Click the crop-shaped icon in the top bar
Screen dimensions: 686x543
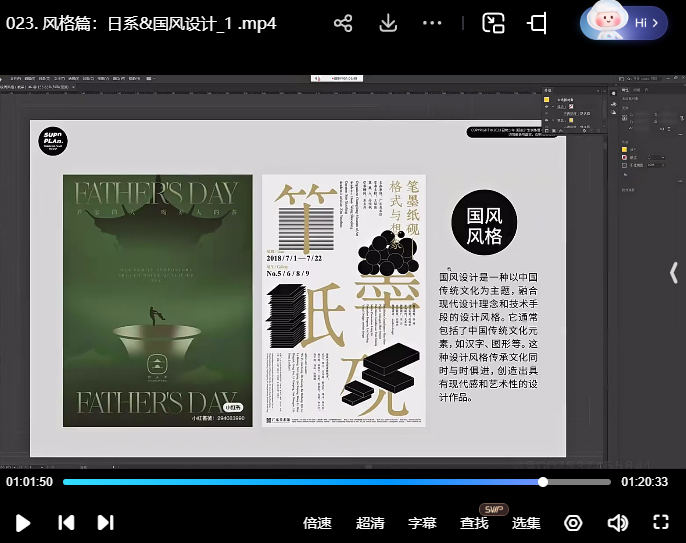(x=538, y=23)
